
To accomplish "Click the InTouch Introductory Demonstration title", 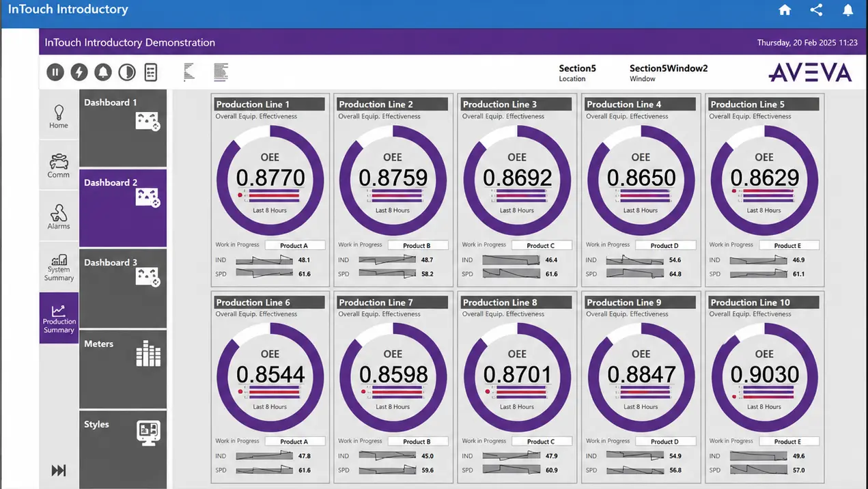I will click(x=130, y=42).
